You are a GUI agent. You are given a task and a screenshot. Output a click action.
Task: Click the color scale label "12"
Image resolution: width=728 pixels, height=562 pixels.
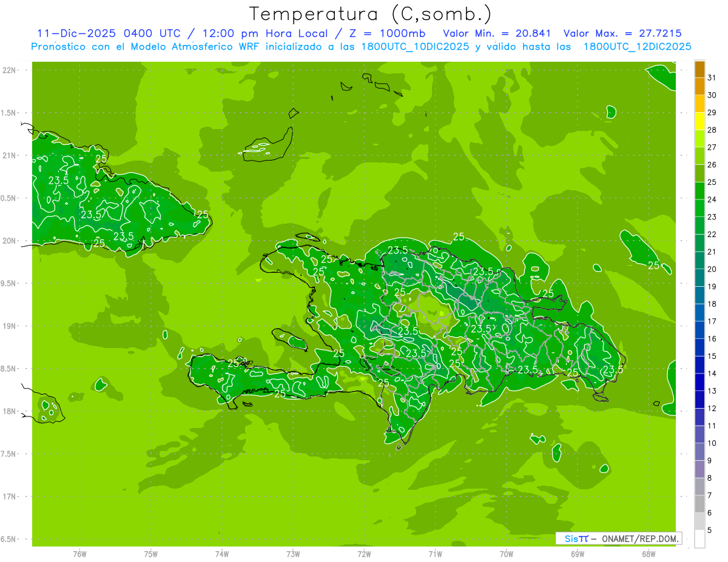[712, 409]
